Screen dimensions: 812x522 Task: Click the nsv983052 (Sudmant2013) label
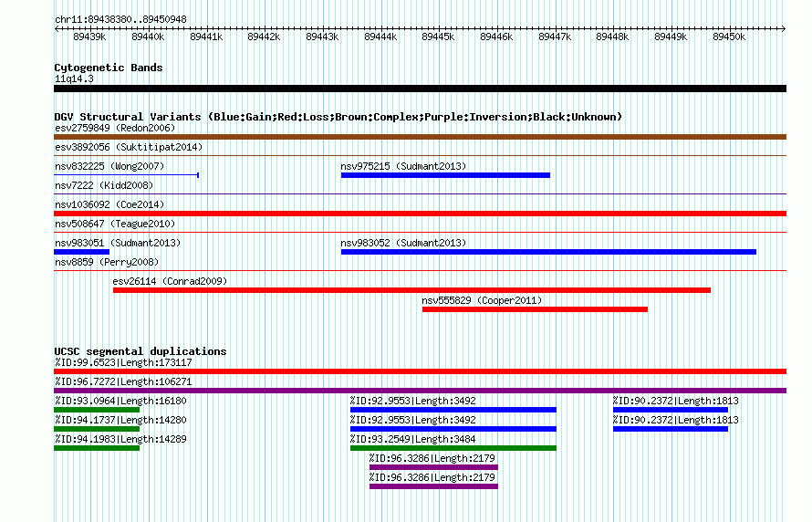tap(403, 243)
